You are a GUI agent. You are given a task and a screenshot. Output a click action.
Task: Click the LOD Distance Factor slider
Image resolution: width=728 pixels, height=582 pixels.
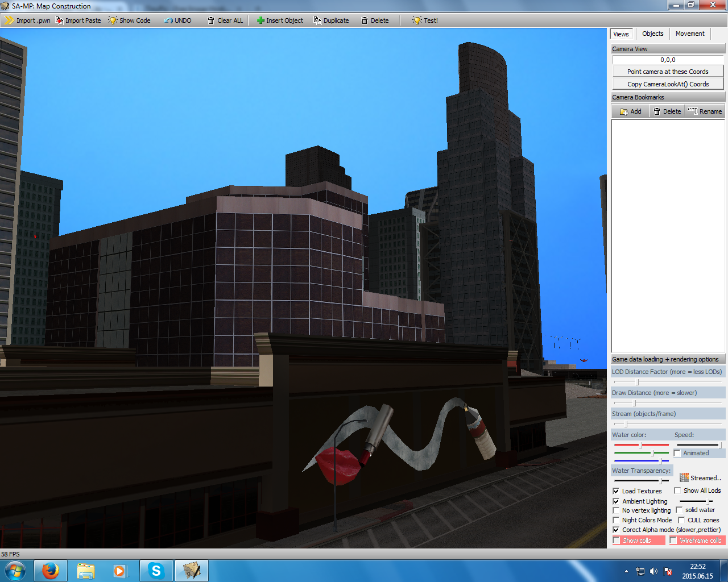[x=668, y=382]
